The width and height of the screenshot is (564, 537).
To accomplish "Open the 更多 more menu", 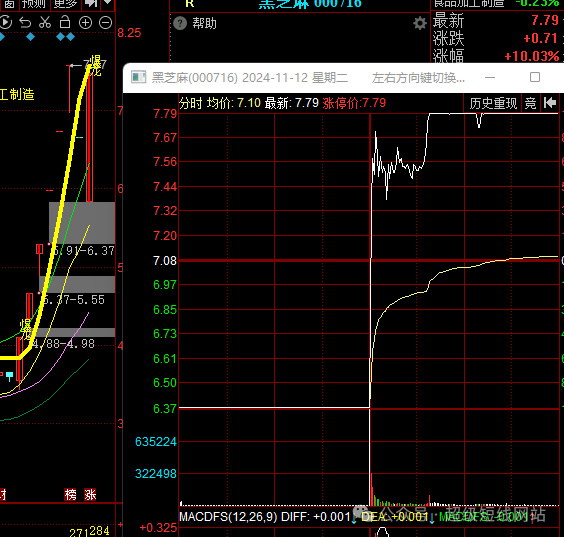I will [65, 4].
